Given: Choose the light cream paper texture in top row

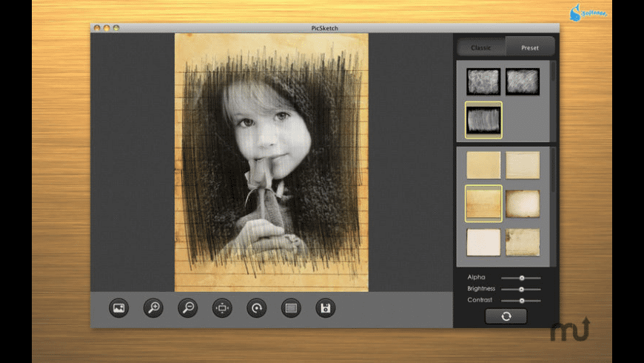Looking at the screenshot, I should 523,165.
